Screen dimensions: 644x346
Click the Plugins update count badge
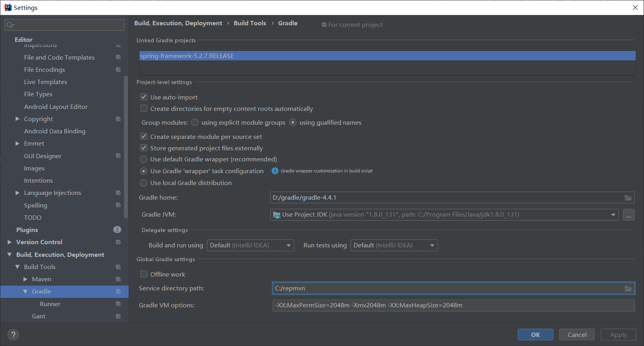tap(117, 230)
